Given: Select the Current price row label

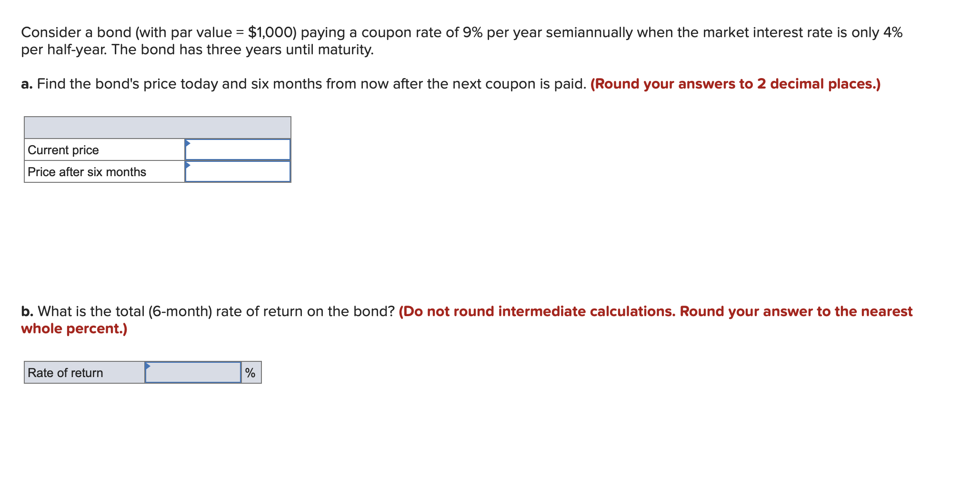Looking at the screenshot, I should pyautogui.click(x=63, y=149).
